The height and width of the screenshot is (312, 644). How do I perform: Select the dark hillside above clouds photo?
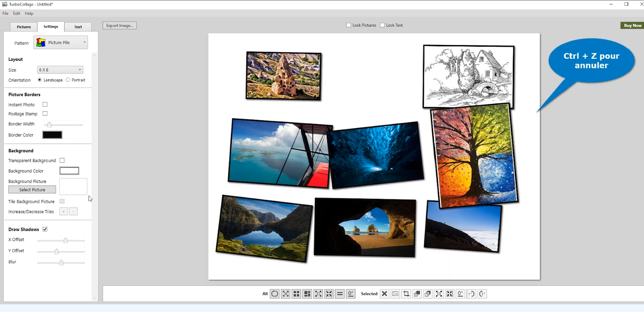463,227
